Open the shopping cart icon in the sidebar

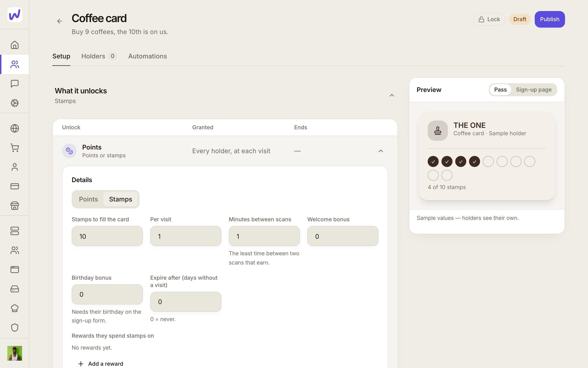point(14,148)
